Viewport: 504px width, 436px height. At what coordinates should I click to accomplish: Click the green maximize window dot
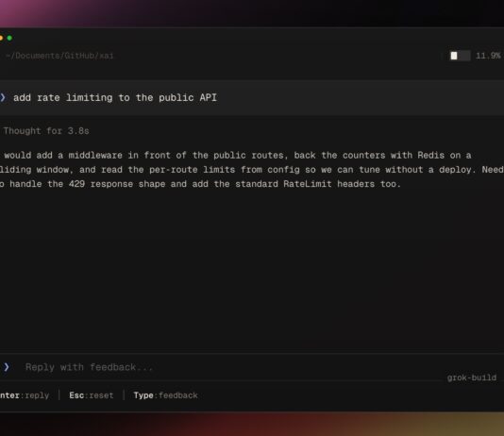tap(9, 38)
